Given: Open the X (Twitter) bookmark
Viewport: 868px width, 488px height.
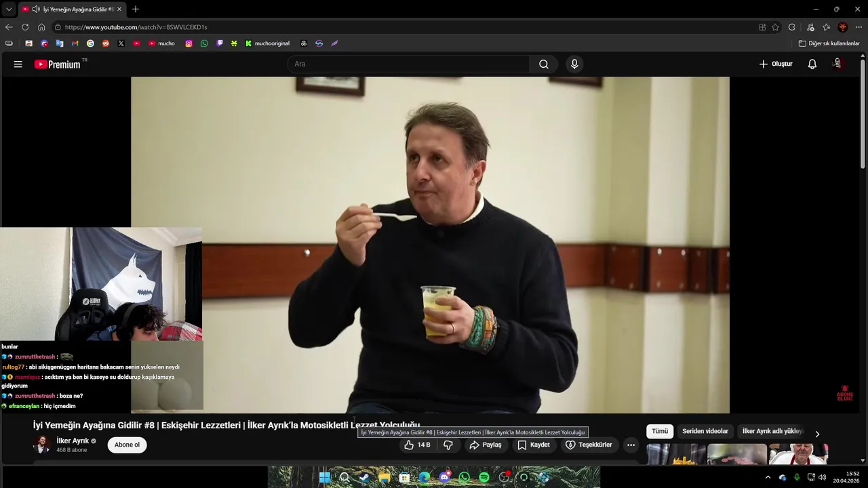Looking at the screenshot, I should click(121, 43).
